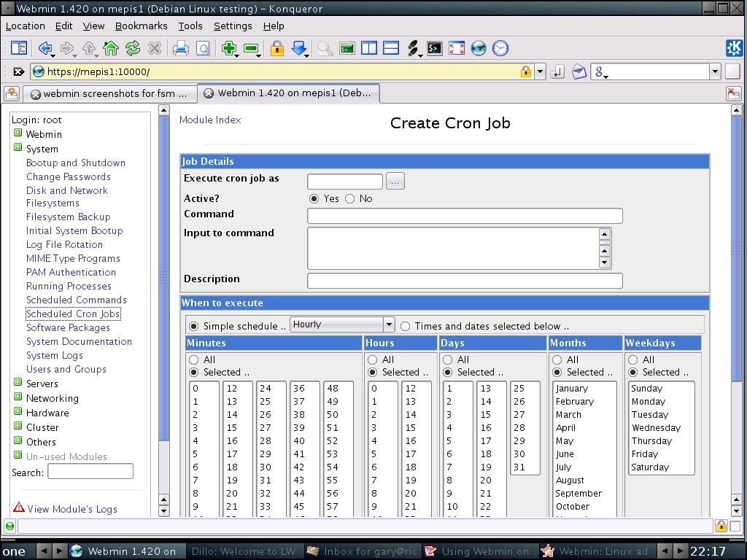
Task: Select All under Days
Action: 447,359
